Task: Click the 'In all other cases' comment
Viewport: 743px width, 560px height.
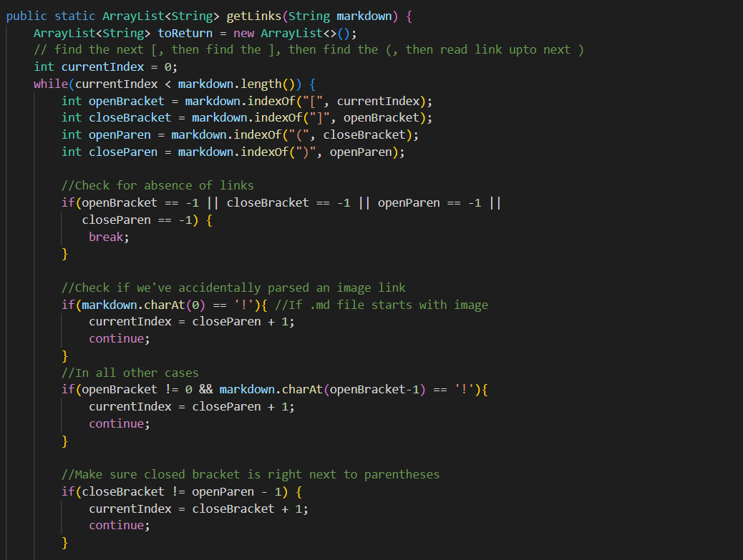Action: [130, 373]
